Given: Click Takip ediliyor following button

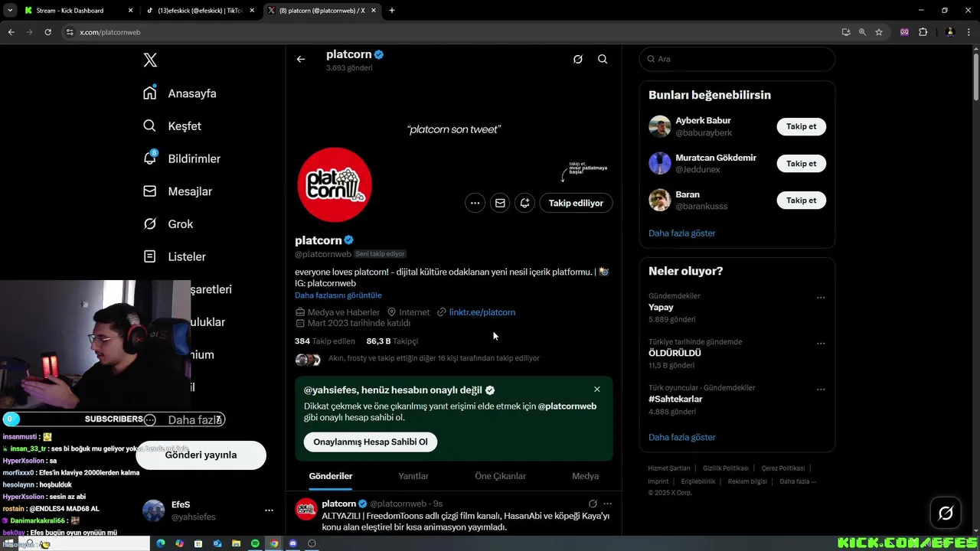Looking at the screenshot, I should (576, 203).
